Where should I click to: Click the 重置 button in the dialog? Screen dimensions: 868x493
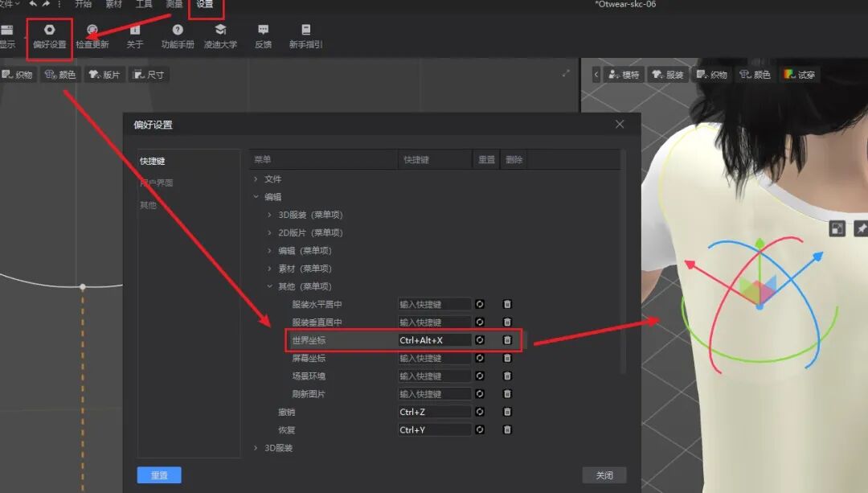(158, 475)
